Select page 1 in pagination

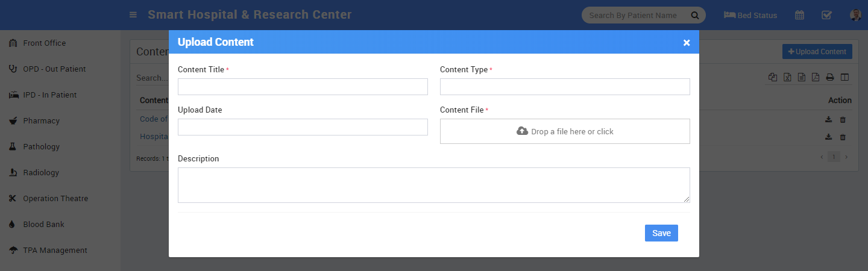click(834, 157)
